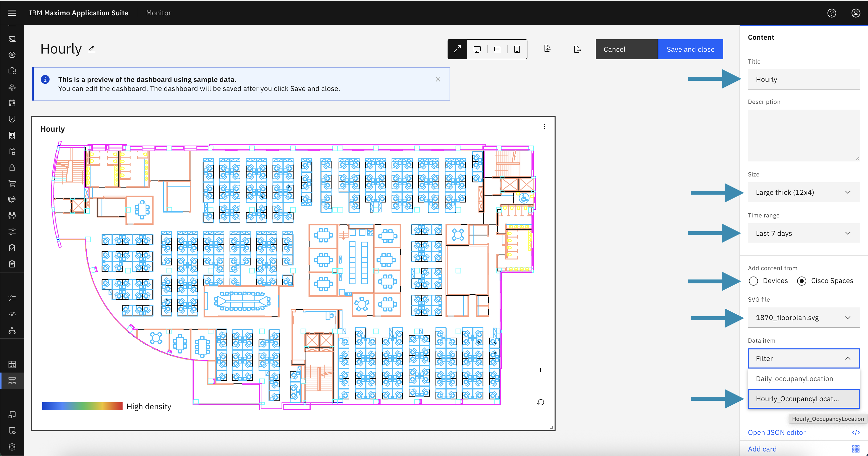This screenshot has width=868, height=456.
Task: Click the briefcase sidebar icon
Action: (12, 71)
